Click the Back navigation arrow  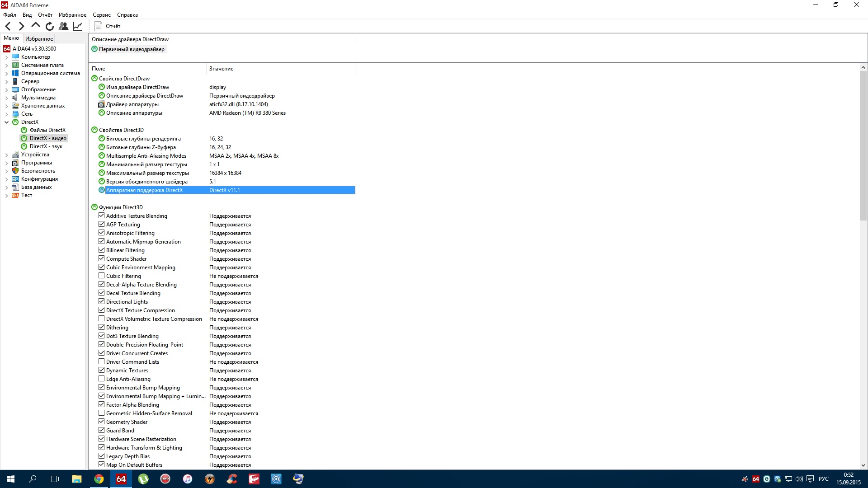(x=8, y=26)
